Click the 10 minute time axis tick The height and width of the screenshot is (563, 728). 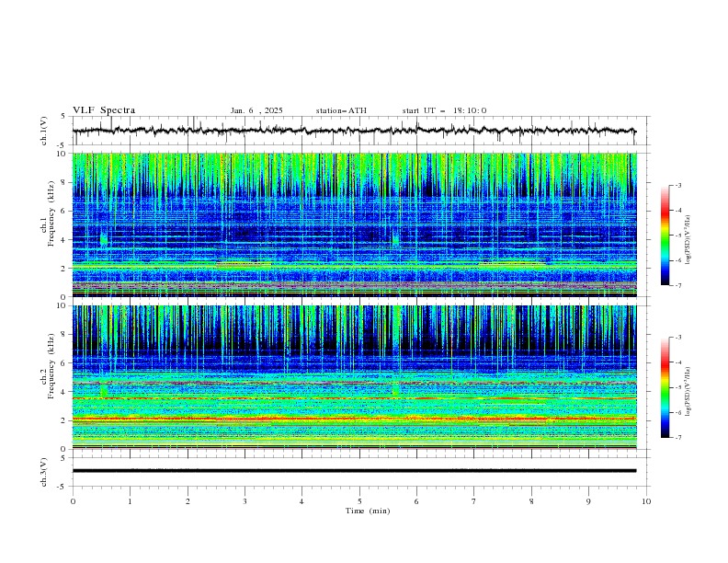[x=646, y=501]
